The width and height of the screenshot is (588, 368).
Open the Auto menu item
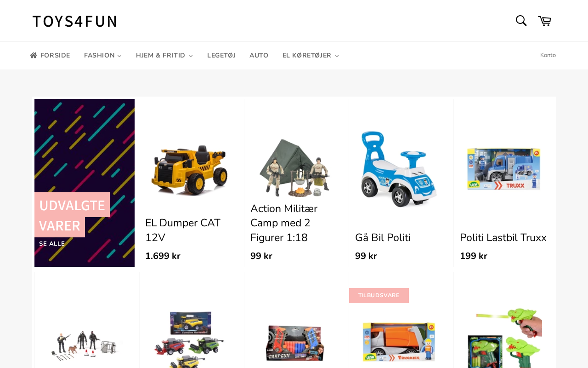[259, 56]
